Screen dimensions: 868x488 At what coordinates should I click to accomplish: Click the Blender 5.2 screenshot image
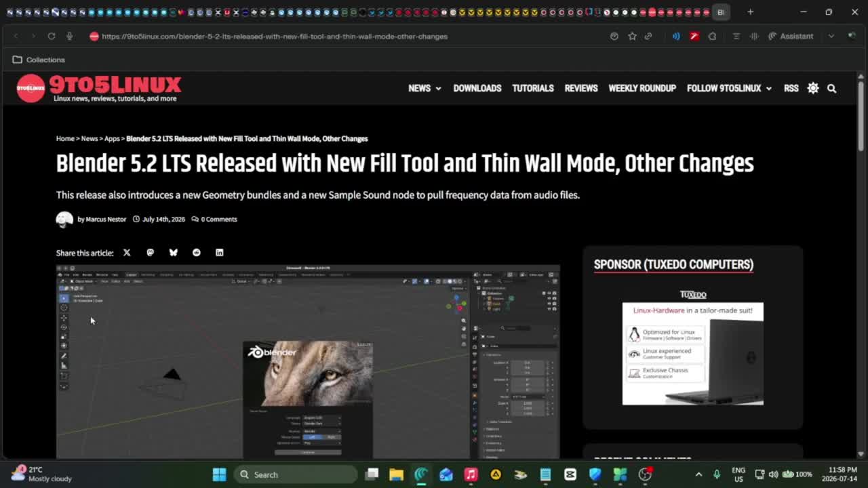point(308,362)
